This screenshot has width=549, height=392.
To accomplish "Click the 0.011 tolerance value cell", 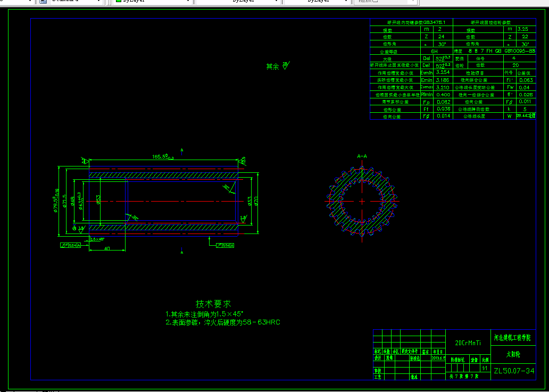I will click(x=526, y=102).
